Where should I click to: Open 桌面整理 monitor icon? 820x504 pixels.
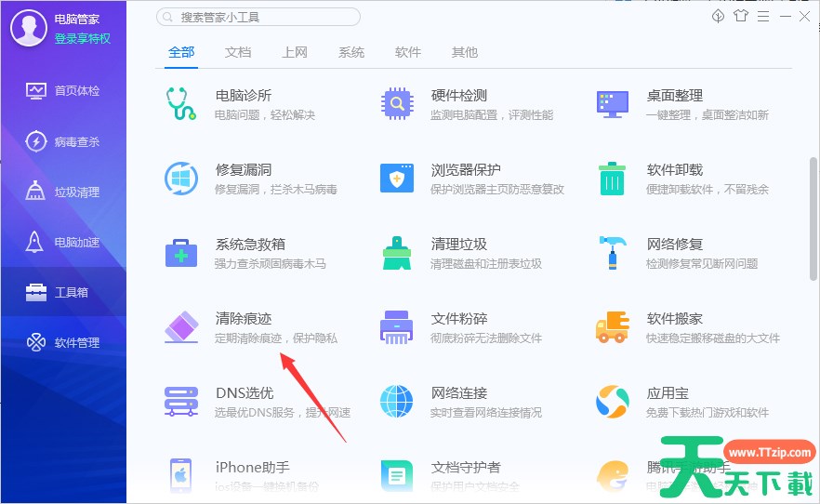pyautogui.click(x=613, y=104)
